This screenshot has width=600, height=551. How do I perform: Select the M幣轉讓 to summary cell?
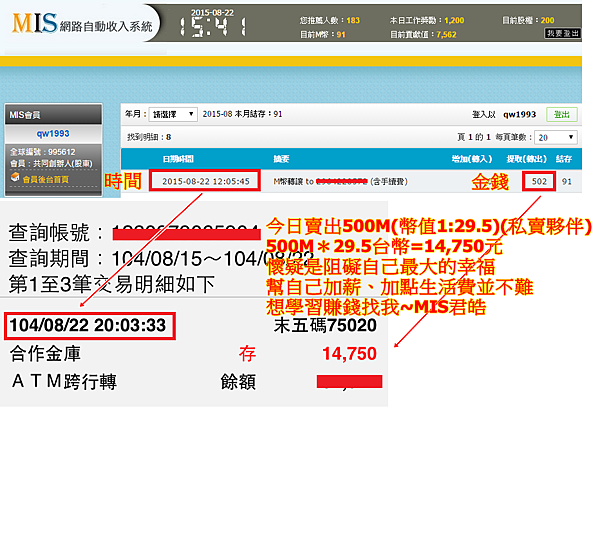point(341,181)
